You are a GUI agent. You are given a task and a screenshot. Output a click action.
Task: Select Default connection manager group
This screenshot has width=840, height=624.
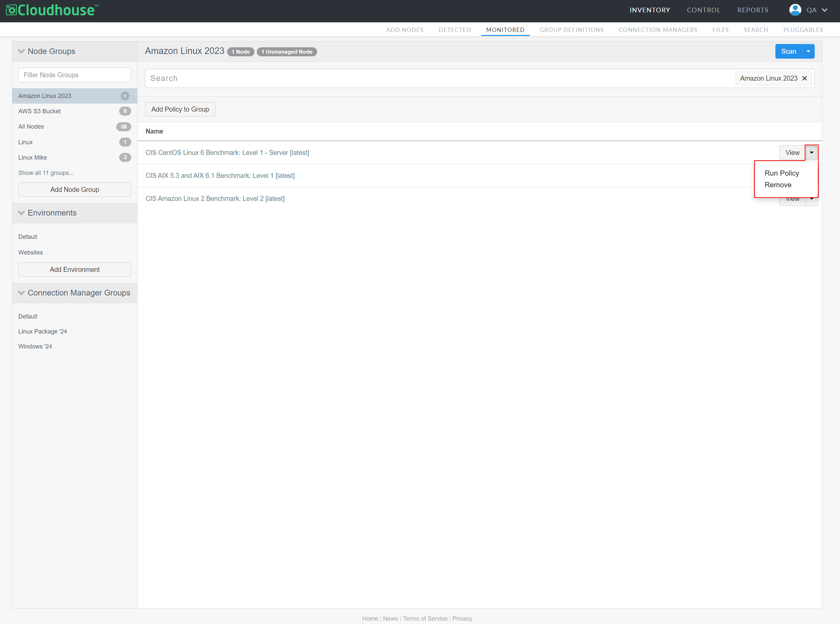click(x=28, y=316)
